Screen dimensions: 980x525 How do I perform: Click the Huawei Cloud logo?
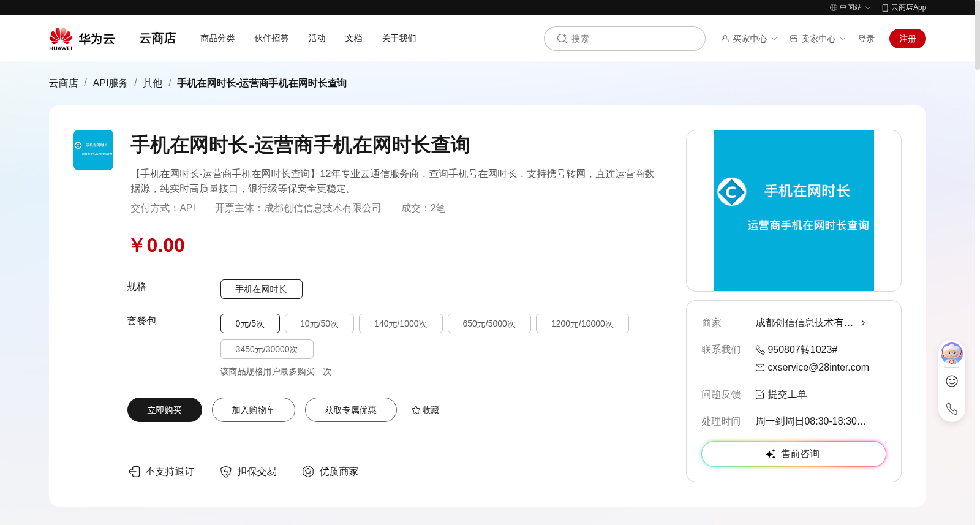click(x=82, y=39)
